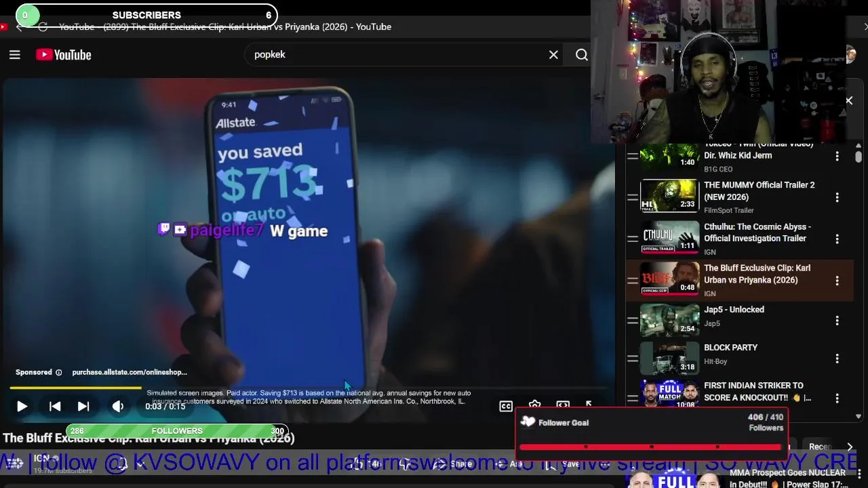Play FIRST INDIAN STRIKER TO SCORE title
This screenshot has height=488, width=868.
coord(757,392)
